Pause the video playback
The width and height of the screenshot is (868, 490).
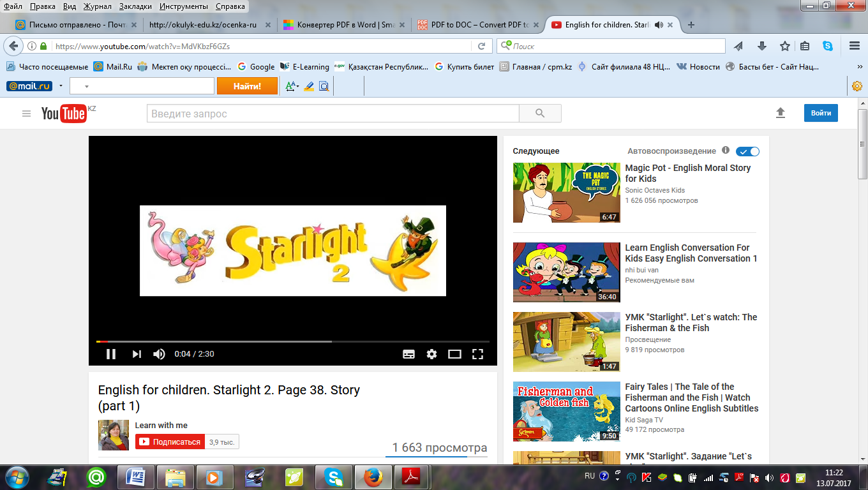point(111,354)
